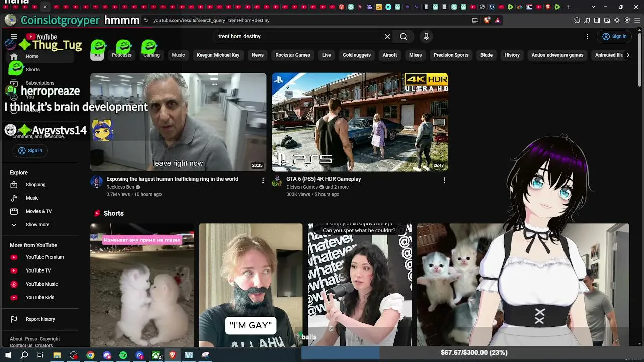Image resolution: width=644 pixels, height=362 pixels.
Task: Select the Gold nuggets filter chip
Action: click(x=357, y=55)
